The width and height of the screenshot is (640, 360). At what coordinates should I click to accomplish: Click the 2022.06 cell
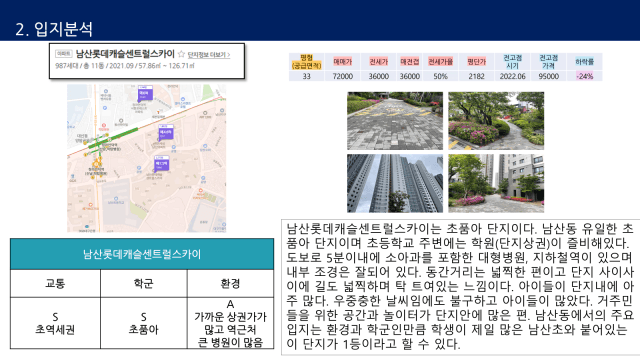[x=512, y=76]
